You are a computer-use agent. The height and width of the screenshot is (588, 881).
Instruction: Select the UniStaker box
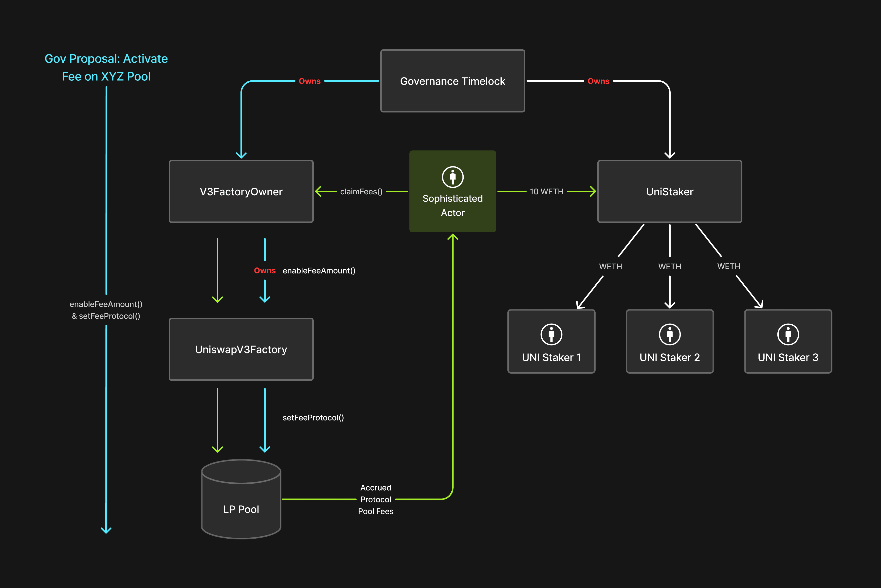[x=670, y=192]
